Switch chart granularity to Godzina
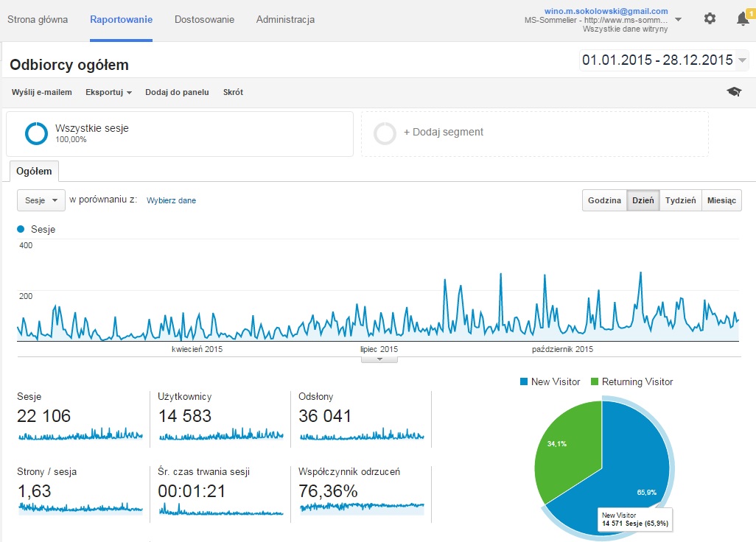This screenshot has height=542, width=756. (x=604, y=200)
